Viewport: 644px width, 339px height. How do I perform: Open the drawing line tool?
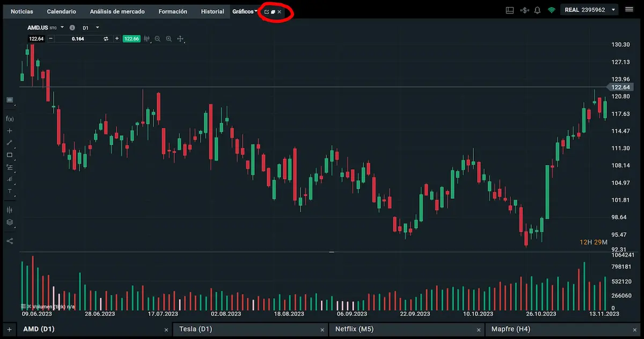point(10,143)
